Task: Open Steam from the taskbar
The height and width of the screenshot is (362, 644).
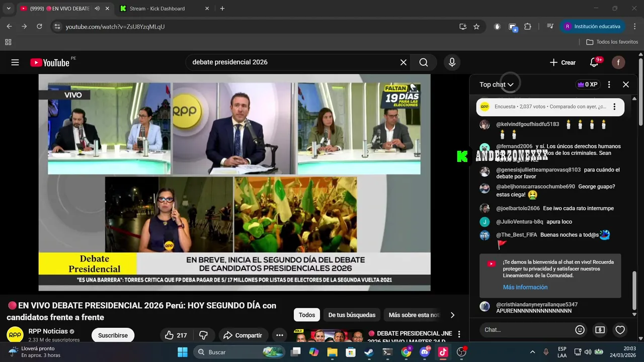Action: click(x=369, y=352)
